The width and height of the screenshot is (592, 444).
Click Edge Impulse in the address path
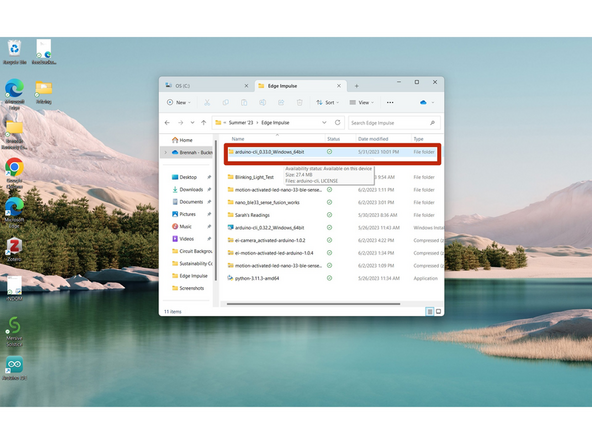point(275,123)
